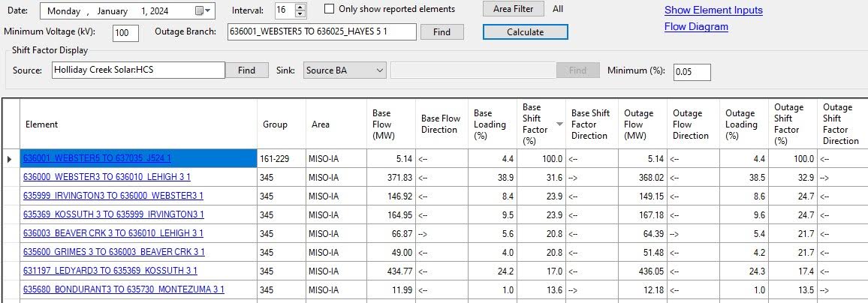
Task: Open the Flow Diagram link
Action: pyautogui.click(x=696, y=26)
